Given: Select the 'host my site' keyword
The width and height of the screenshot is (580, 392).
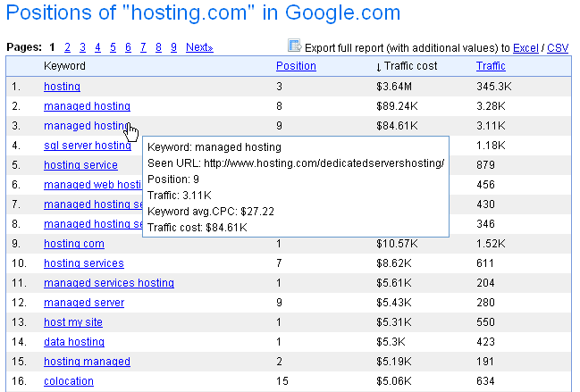Looking at the screenshot, I should pos(72,322).
